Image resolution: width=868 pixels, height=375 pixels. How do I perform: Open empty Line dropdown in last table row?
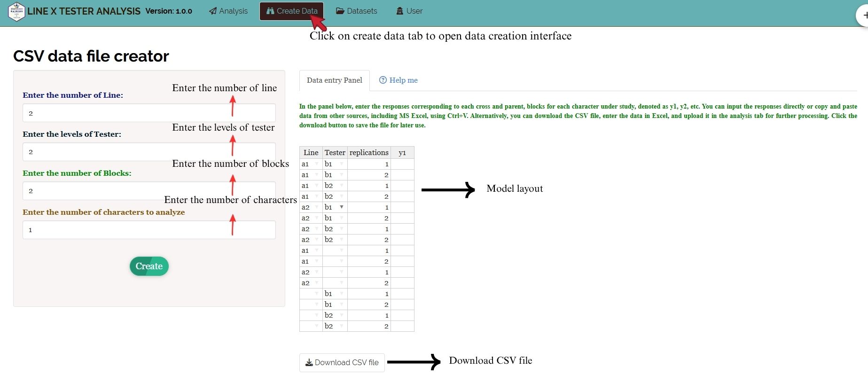(317, 326)
